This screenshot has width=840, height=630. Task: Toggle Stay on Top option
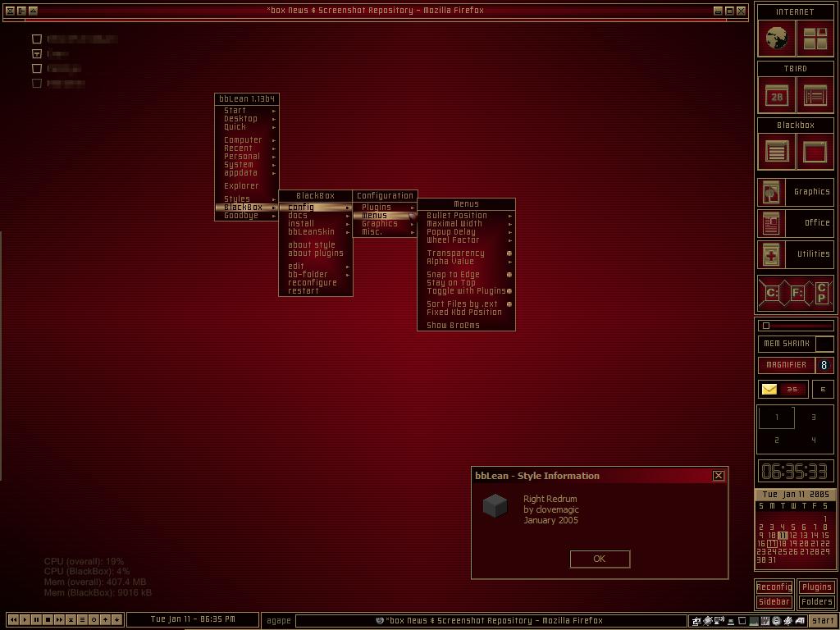(x=466, y=283)
